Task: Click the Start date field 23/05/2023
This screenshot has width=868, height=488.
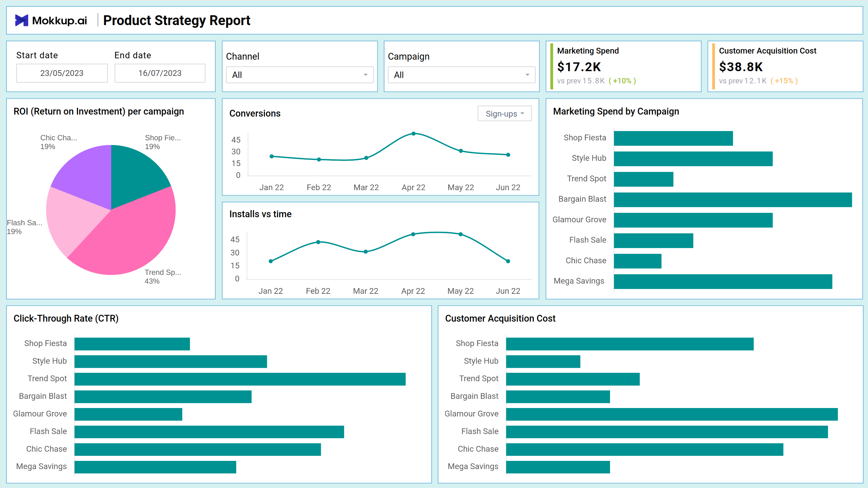Action: pyautogui.click(x=62, y=73)
